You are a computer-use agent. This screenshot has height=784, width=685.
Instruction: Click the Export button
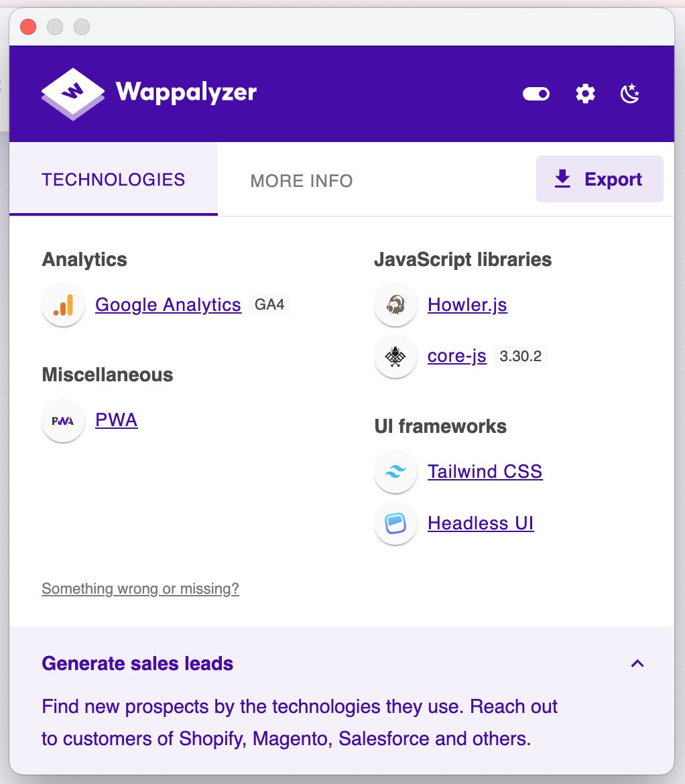[x=599, y=179]
